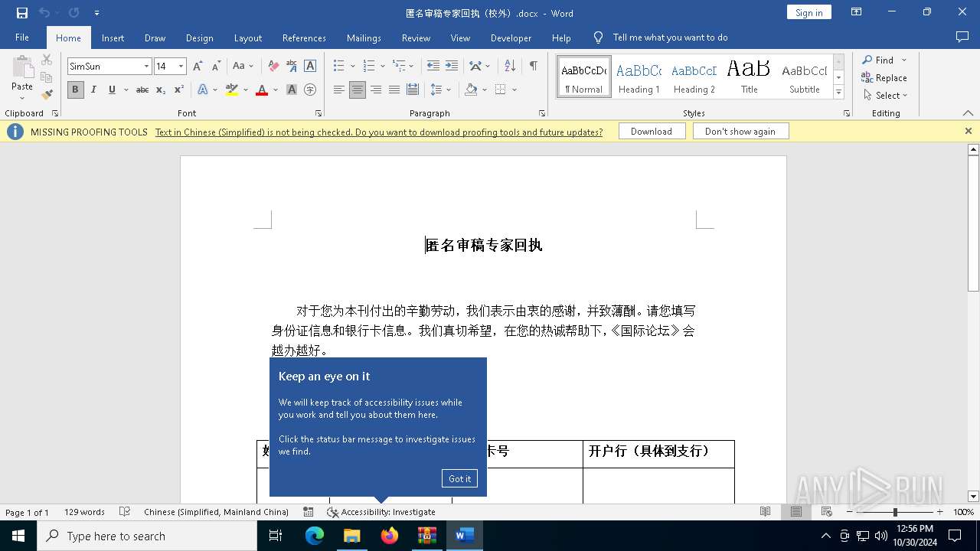Clear all formatting with the eraser icon

(273, 67)
